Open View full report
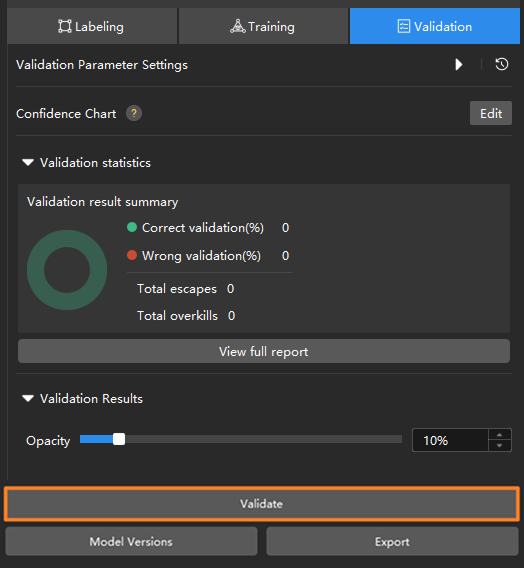The height and width of the screenshot is (568, 524). [x=264, y=351]
